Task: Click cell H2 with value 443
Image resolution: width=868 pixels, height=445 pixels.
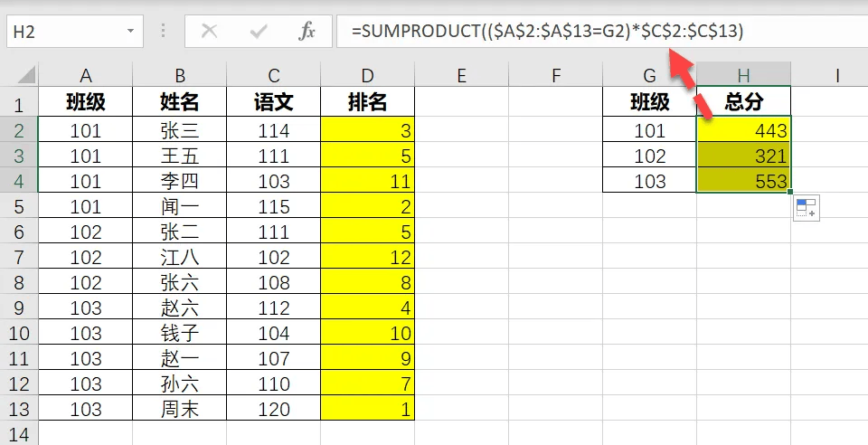Action: 743,130
